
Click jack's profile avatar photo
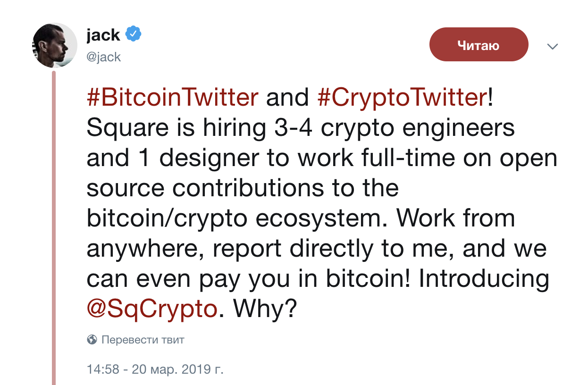54,45
